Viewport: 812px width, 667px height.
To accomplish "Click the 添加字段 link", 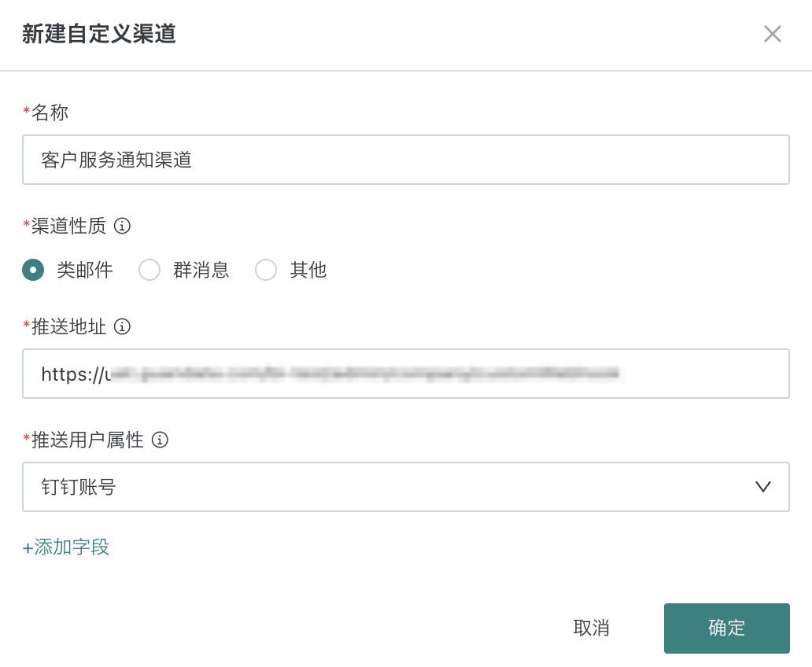I will pyautogui.click(x=72, y=547).
